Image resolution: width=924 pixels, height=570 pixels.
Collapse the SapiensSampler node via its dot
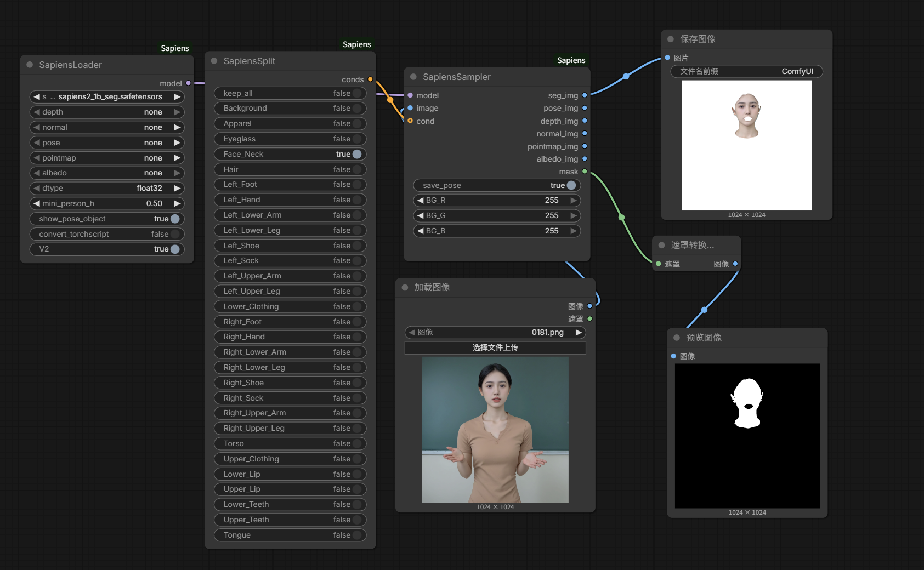[413, 77]
